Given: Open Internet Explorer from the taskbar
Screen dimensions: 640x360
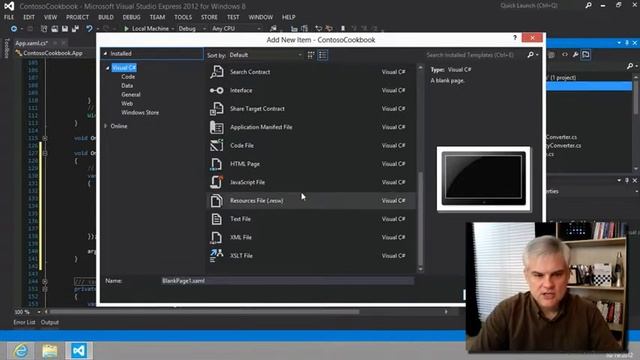Looking at the screenshot, I should coord(21,351).
